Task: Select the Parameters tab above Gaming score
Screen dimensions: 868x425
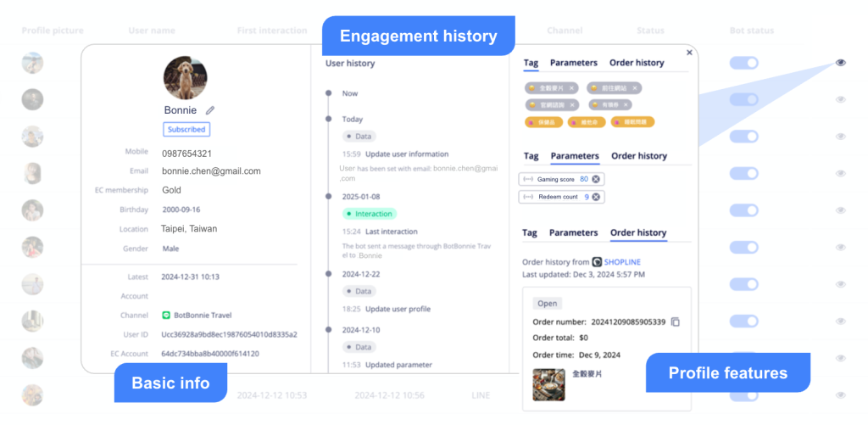Action: [575, 156]
